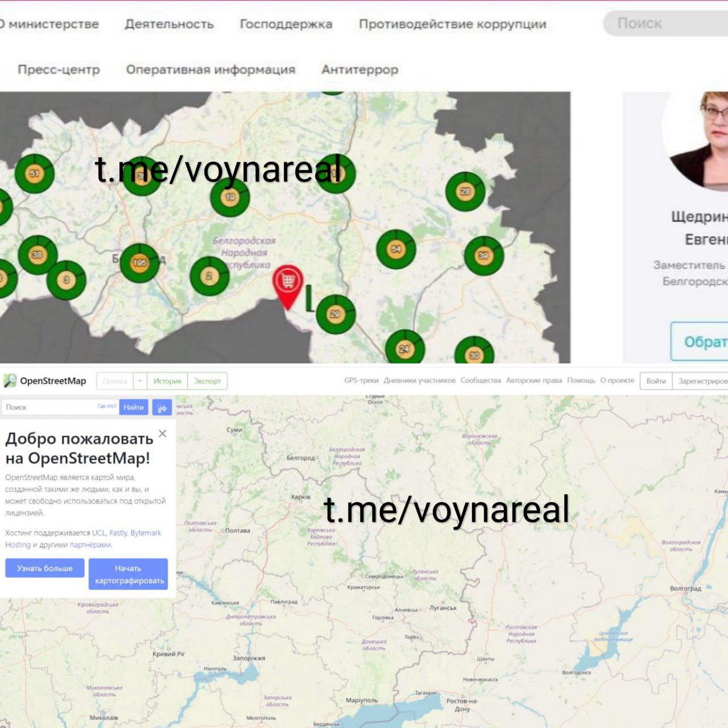Open the Антитеррор menu item
728x728 pixels.
[359, 69]
